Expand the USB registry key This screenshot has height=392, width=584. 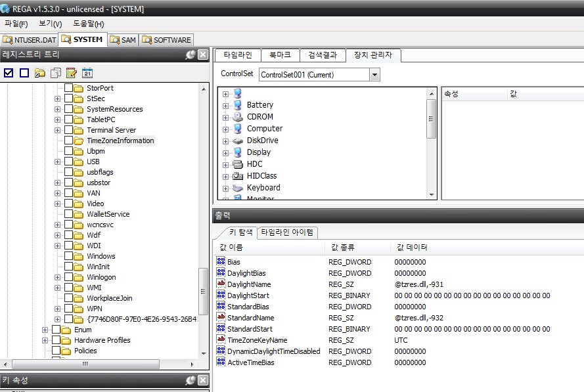57,162
